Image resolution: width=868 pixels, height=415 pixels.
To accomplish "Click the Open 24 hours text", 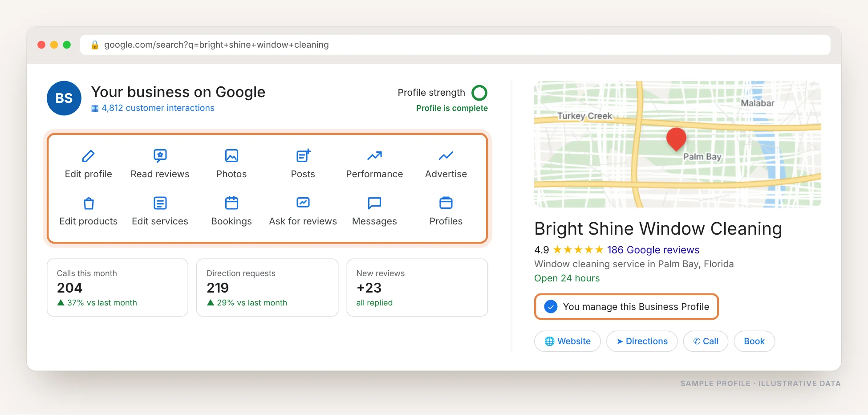I will tap(567, 278).
